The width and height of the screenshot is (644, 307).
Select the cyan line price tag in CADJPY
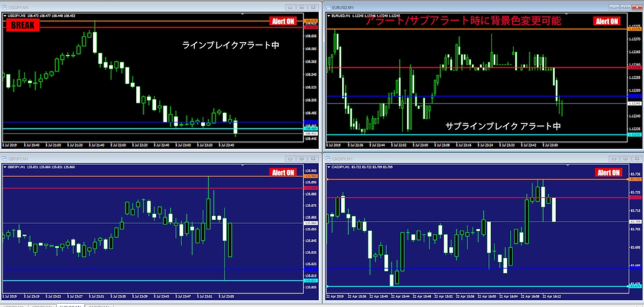[x=635, y=286]
